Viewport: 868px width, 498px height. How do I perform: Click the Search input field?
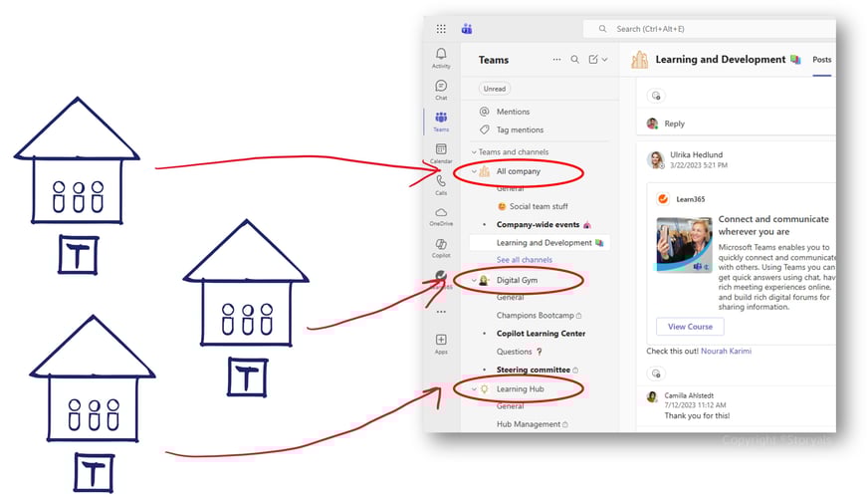pyautogui.click(x=717, y=29)
